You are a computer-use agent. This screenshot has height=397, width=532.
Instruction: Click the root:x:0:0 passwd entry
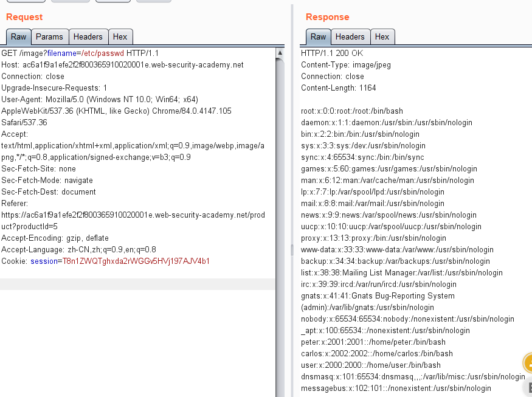pyautogui.click(x=352, y=111)
